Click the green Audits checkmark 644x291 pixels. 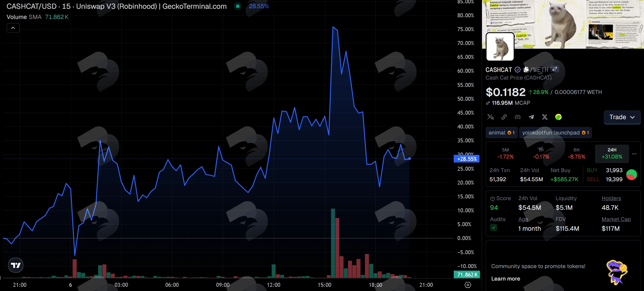point(494,227)
